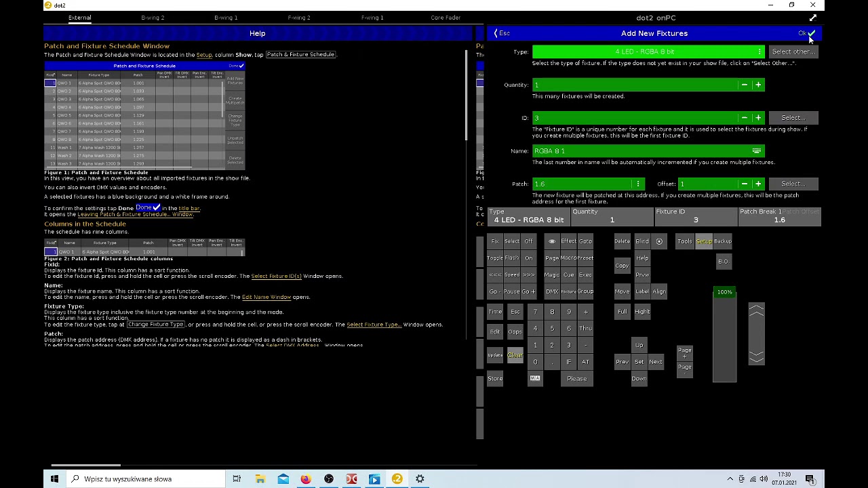Open Task View in taskbar
This screenshot has height=488, width=868.
coord(237,479)
